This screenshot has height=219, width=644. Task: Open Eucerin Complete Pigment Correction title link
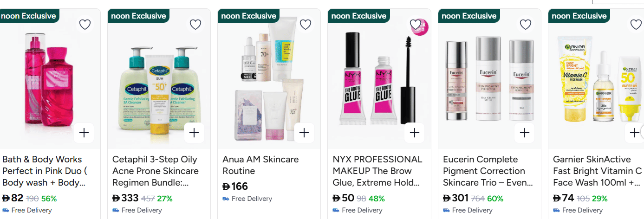pyautogui.click(x=488, y=171)
